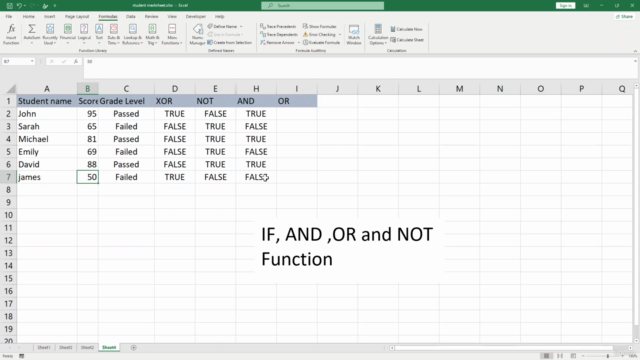Select row 7 header
Image resolution: width=640 pixels, height=360 pixels.
point(8,177)
